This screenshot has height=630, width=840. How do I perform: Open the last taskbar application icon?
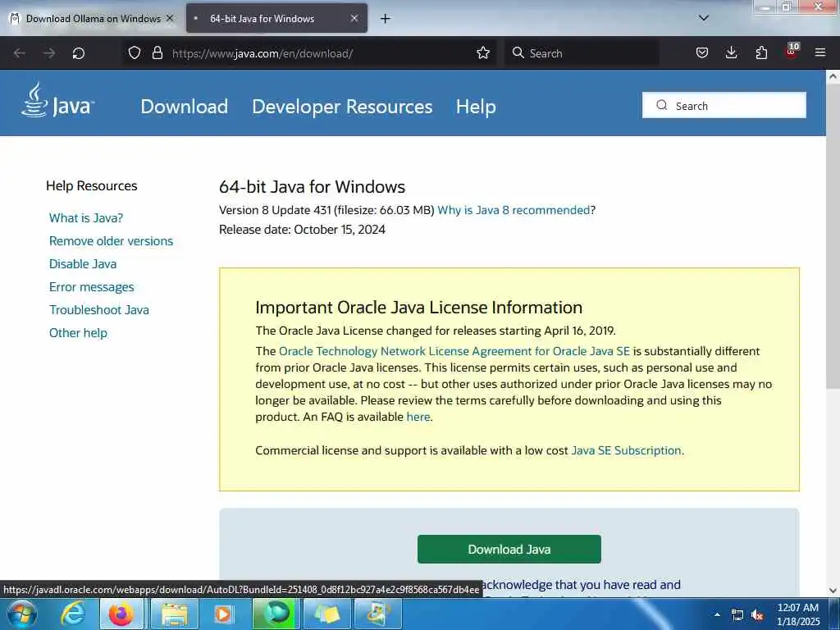[377, 614]
